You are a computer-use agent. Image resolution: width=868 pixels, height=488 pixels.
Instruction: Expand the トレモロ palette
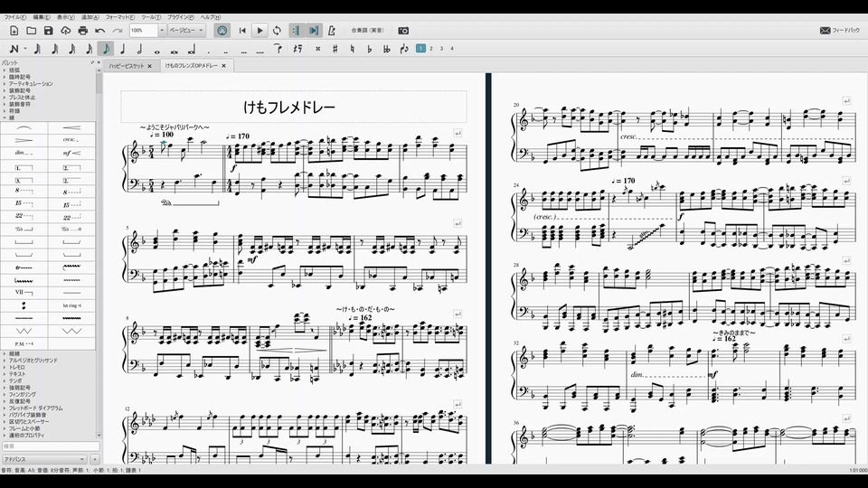(x=16, y=368)
